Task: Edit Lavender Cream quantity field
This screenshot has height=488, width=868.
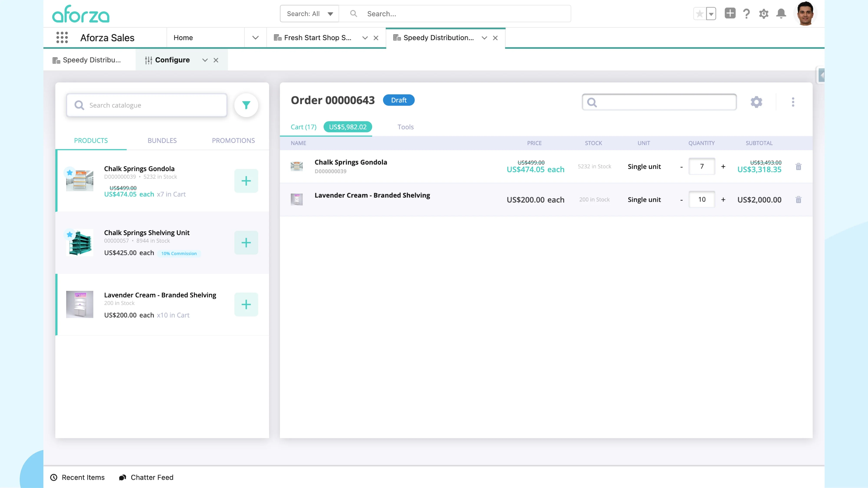Action: [702, 199]
